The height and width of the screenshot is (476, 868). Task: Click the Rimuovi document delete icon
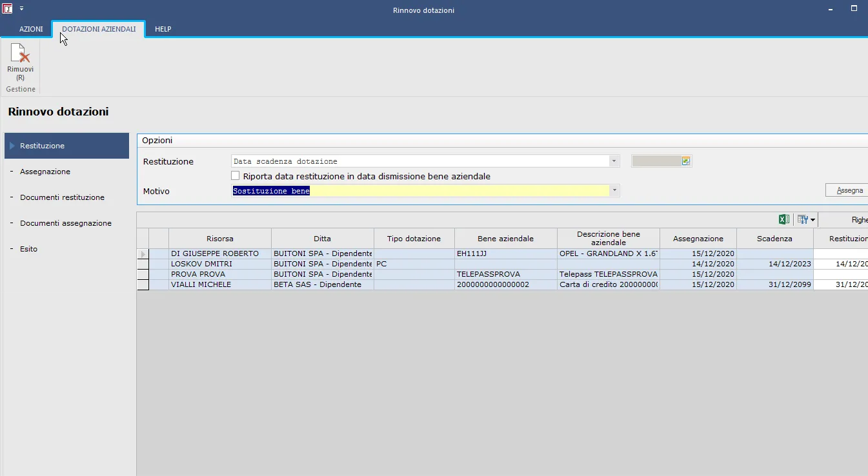[20, 54]
